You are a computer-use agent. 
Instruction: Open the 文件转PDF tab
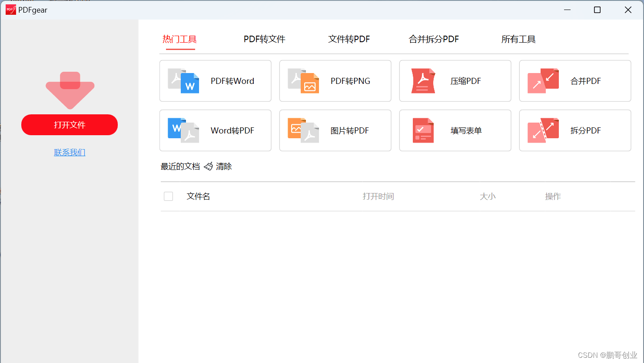coord(349,39)
